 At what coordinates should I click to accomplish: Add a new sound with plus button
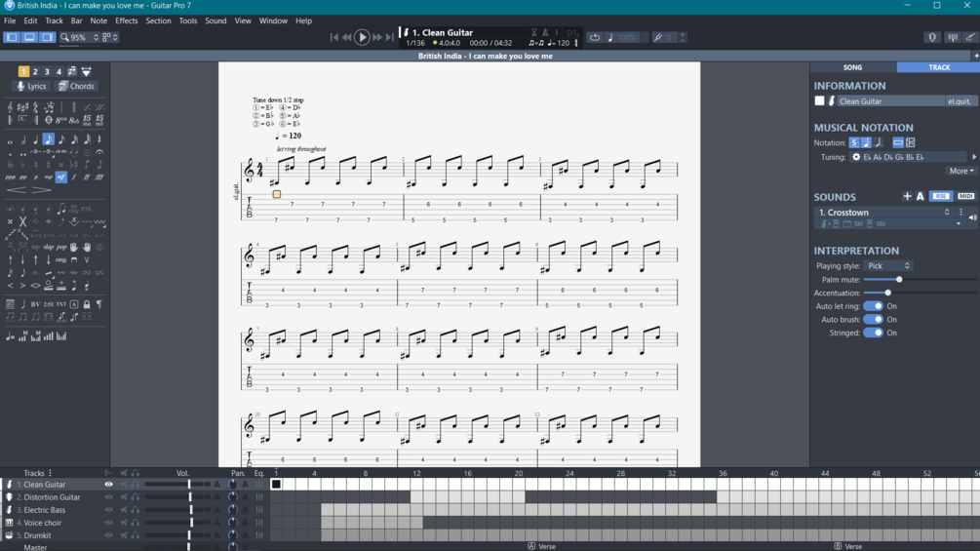tap(907, 196)
